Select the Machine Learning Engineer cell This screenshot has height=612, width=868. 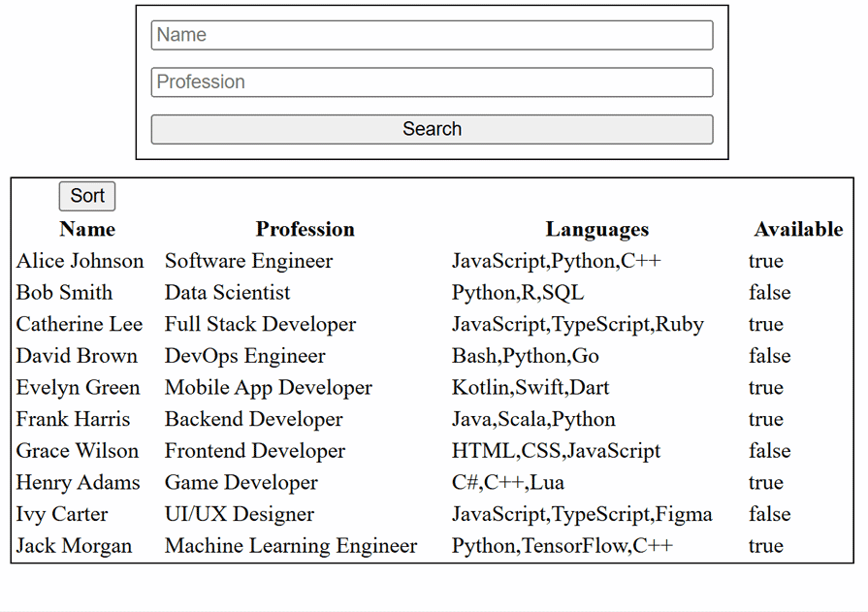coord(291,545)
